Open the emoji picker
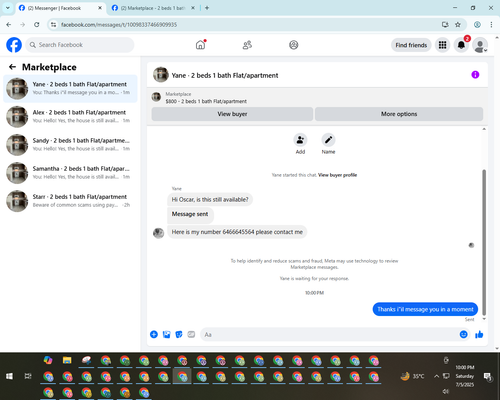This screenshot has width=500, height=400. (463, 334)
